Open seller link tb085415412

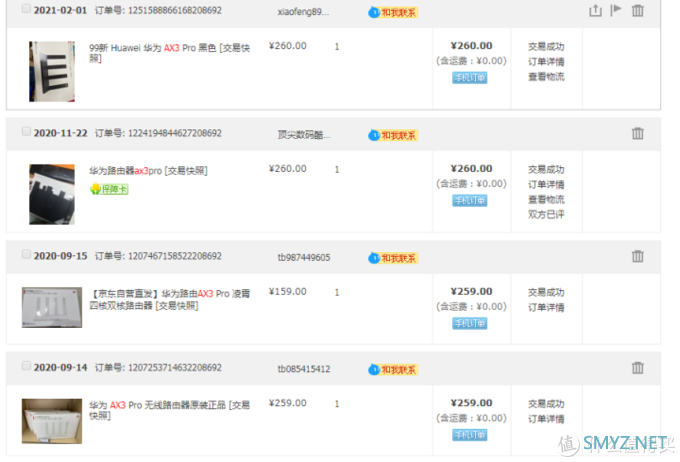tap(304, 369)
